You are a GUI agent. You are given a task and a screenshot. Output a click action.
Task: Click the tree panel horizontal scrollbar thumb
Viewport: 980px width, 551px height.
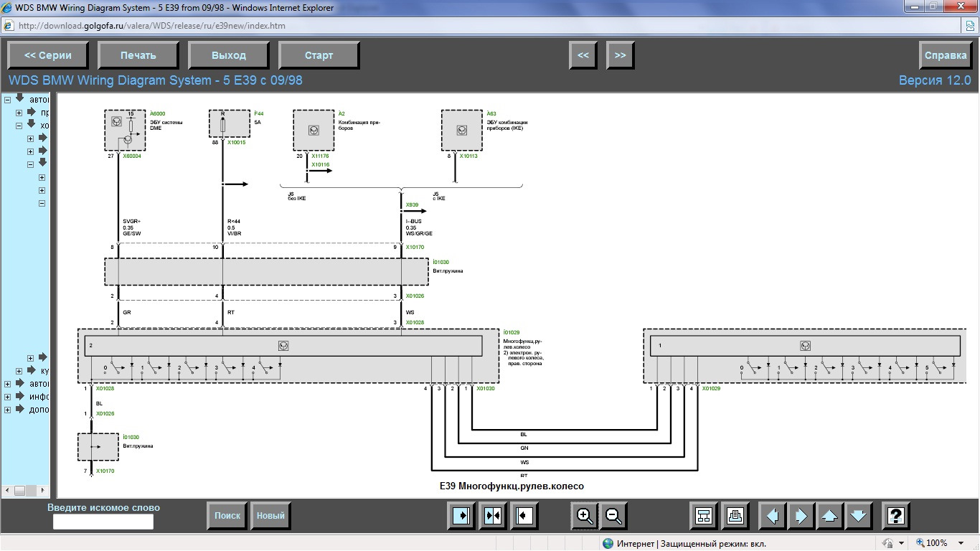click(x=20, y=491)
